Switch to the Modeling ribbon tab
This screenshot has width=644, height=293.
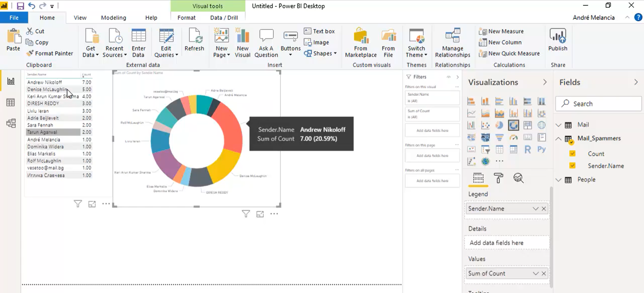[x=113, y=18]
